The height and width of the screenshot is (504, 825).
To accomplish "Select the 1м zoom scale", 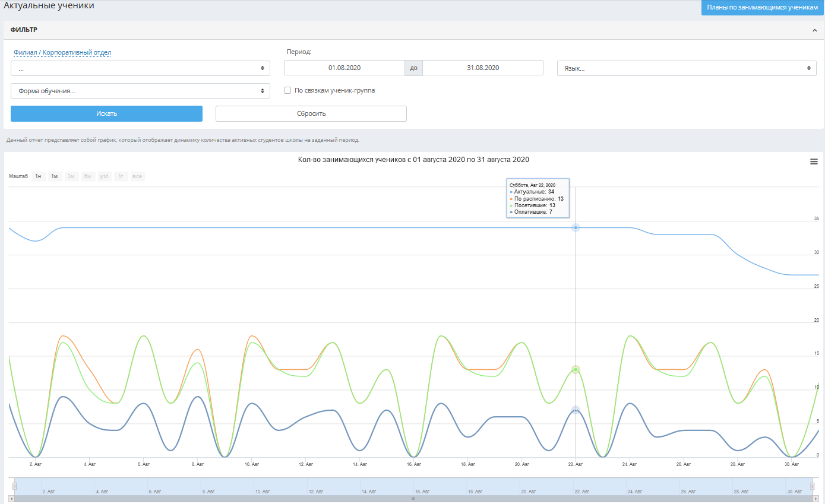I will (x=55, y=176).
